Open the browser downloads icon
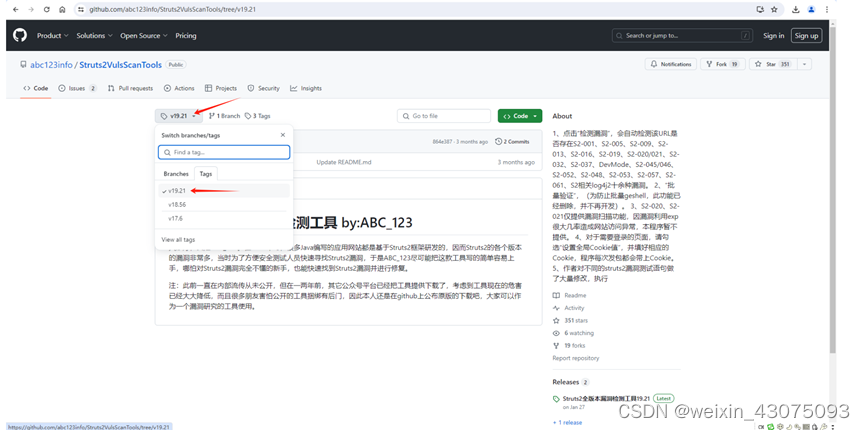The image size is (865, 430). (795, 9)
